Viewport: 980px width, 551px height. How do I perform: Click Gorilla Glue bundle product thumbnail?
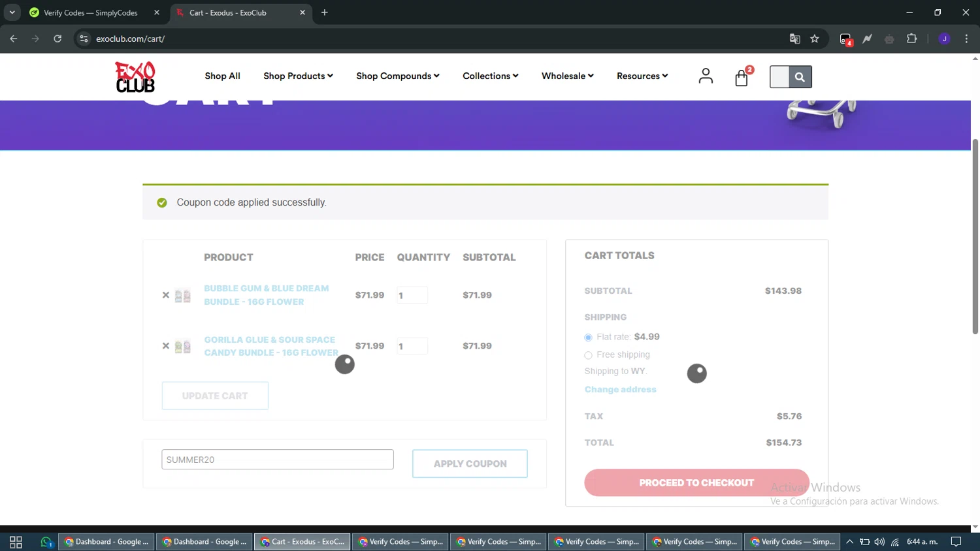(x=183, y=347)
